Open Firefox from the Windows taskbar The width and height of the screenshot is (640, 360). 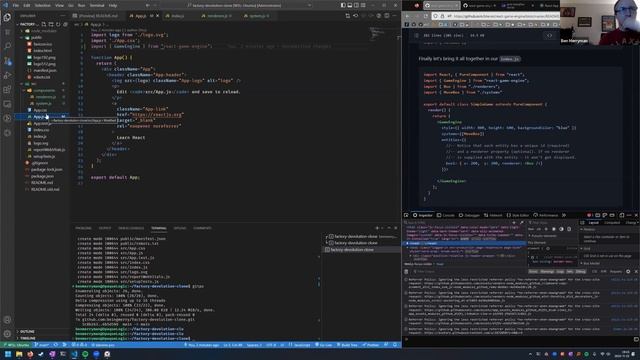pos(30,354)
